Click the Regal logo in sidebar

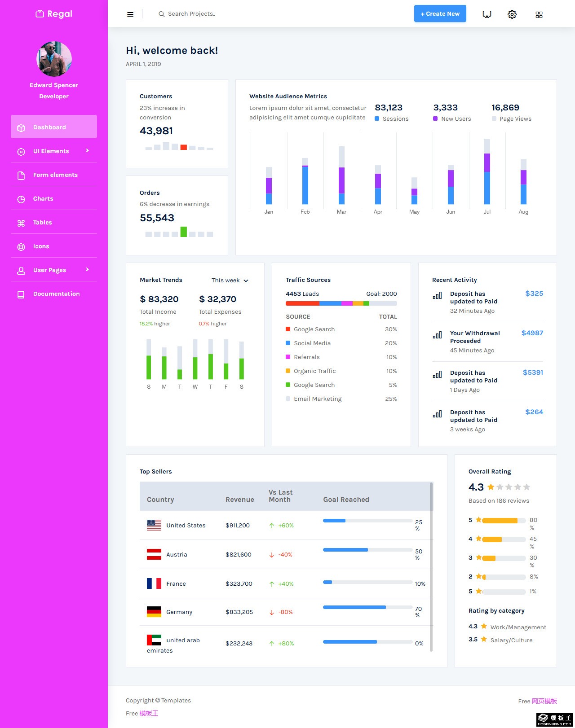point(54,14)
